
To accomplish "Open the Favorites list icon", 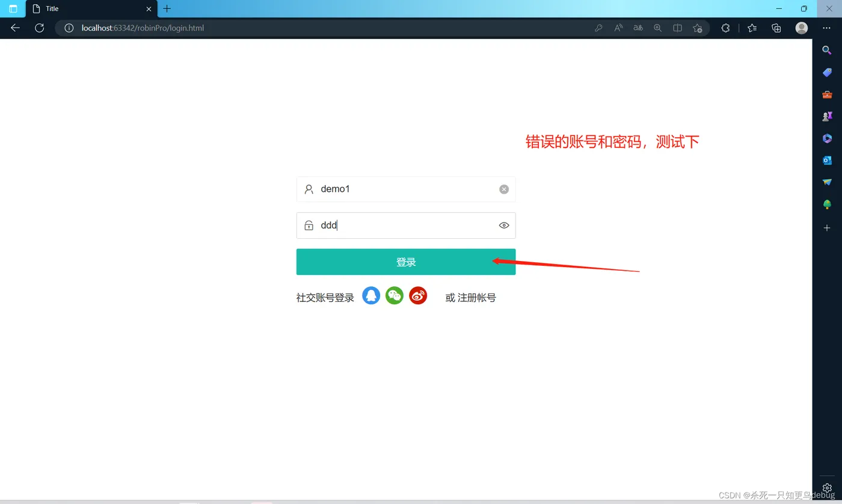I will (752, 28).
